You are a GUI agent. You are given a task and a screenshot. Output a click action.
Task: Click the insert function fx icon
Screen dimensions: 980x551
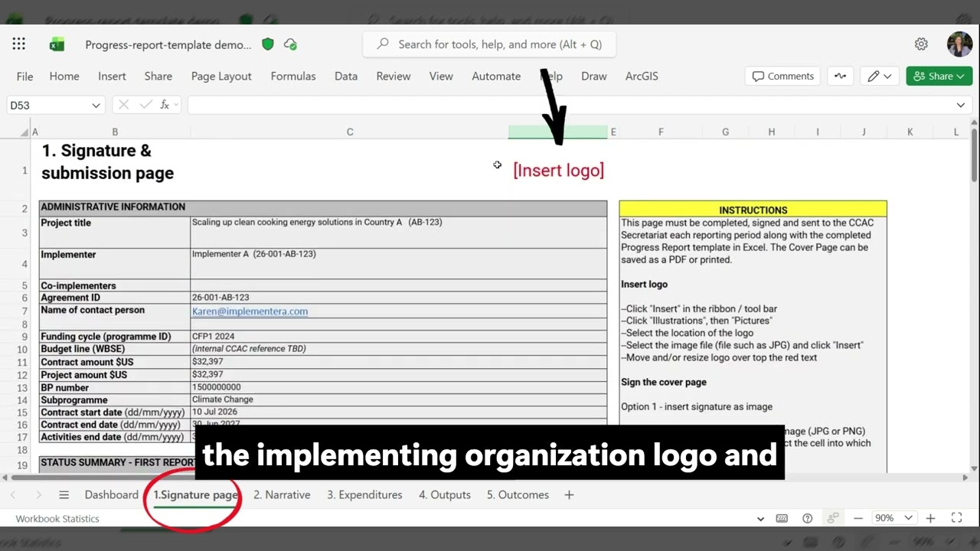coord(165,105)
